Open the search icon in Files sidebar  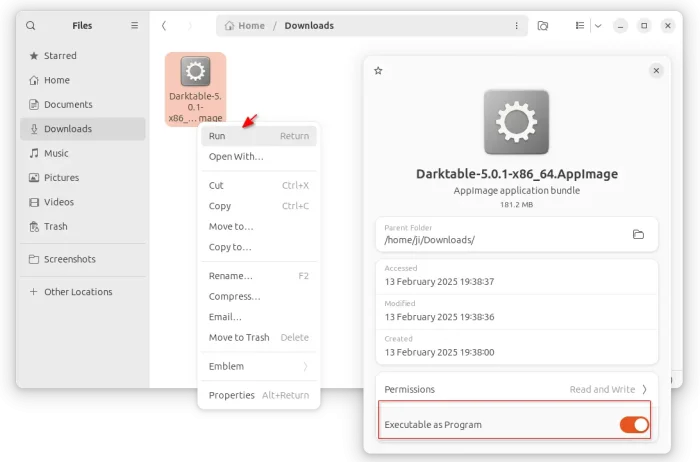(x=30, y=25)
